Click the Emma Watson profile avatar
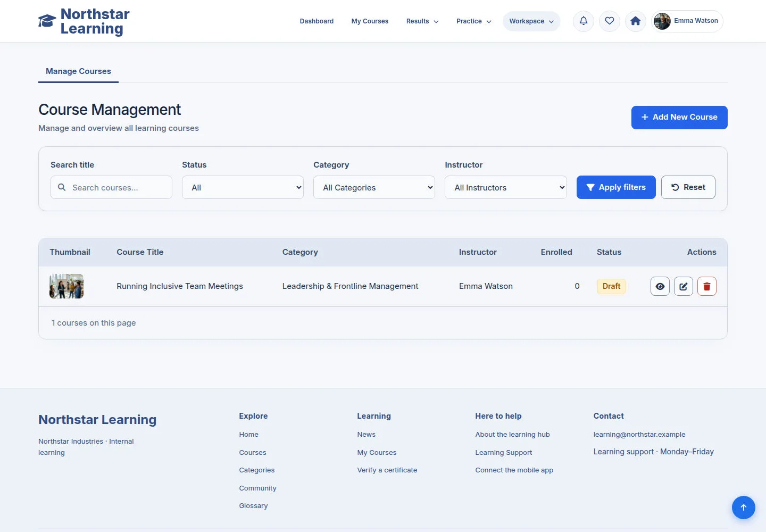Image resolution: width=766 pixels, height=532 pixels. click(x=662, y=21)
